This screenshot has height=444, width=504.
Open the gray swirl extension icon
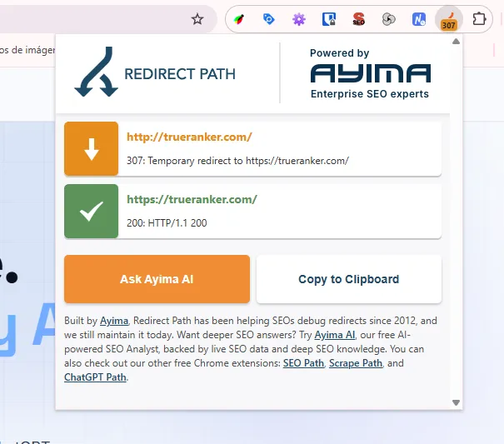[x=388, y=19]
